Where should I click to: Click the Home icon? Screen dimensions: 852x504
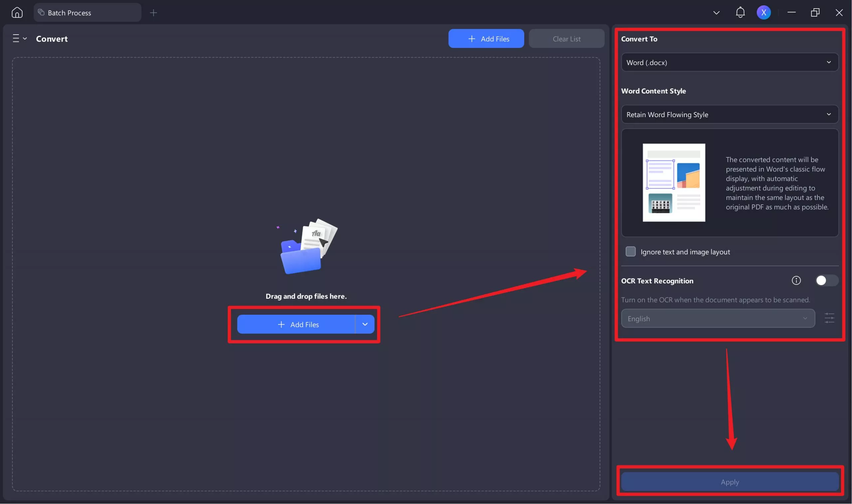point(17,13)
